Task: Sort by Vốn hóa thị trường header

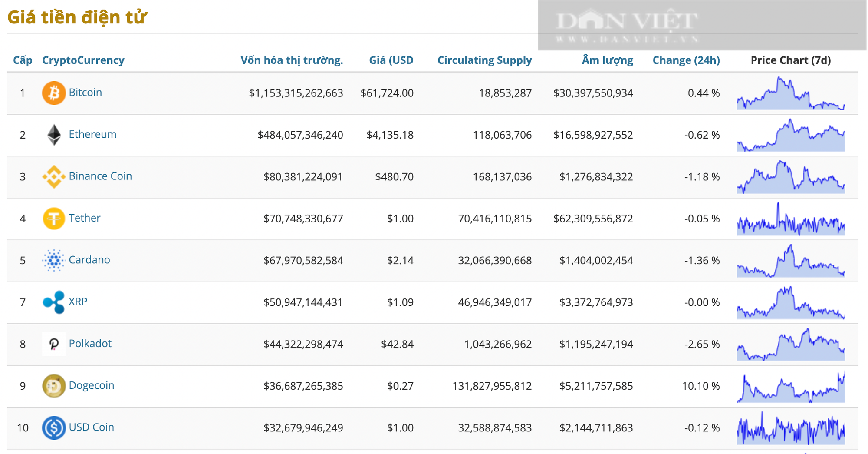Action: 292,60
